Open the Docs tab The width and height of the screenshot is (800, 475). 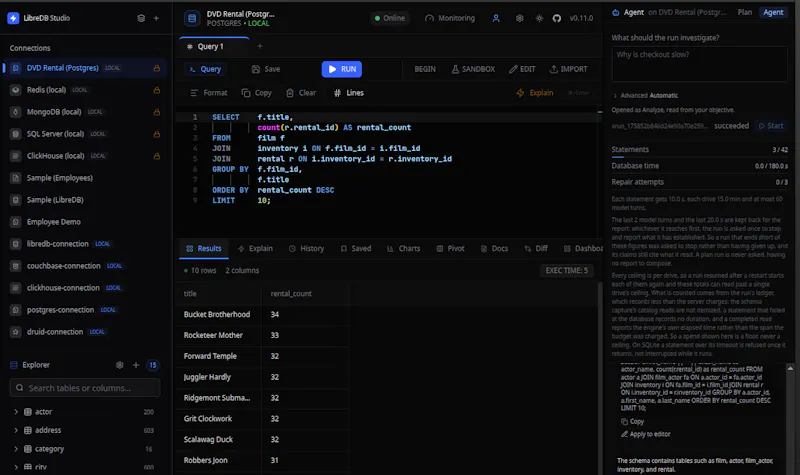point(494,248)
